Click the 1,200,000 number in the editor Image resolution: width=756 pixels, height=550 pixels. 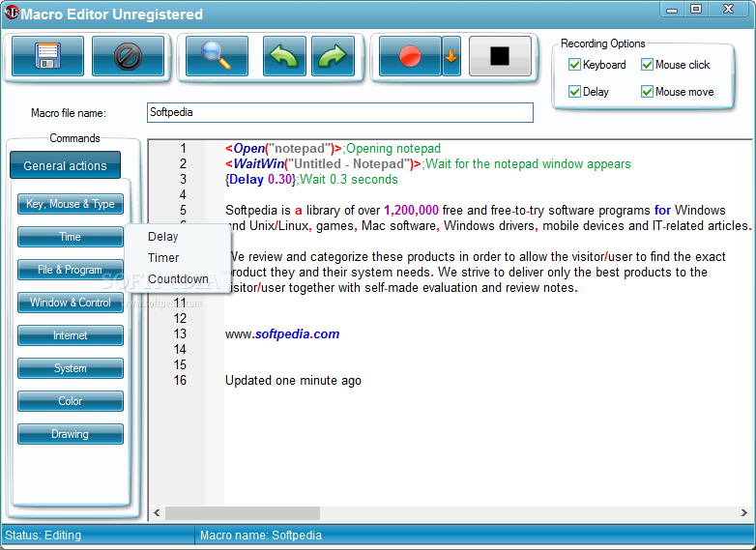click(411, 210)
